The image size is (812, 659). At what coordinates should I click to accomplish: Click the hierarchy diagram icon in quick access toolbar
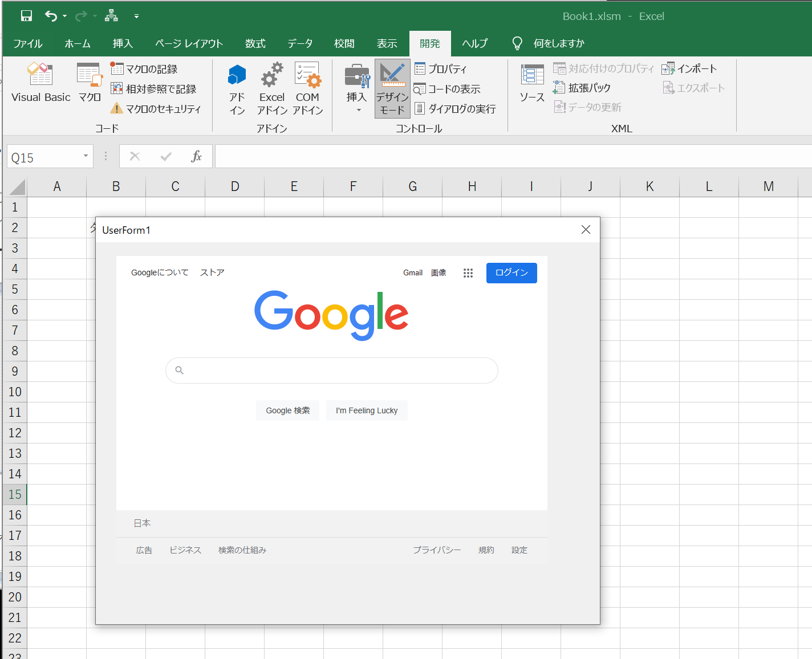point(111,16)
